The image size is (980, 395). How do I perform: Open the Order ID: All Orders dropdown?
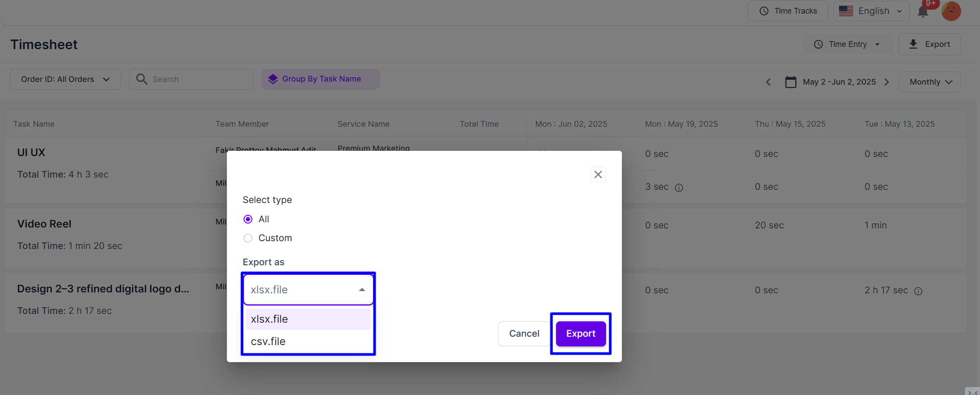coord(65,79)
